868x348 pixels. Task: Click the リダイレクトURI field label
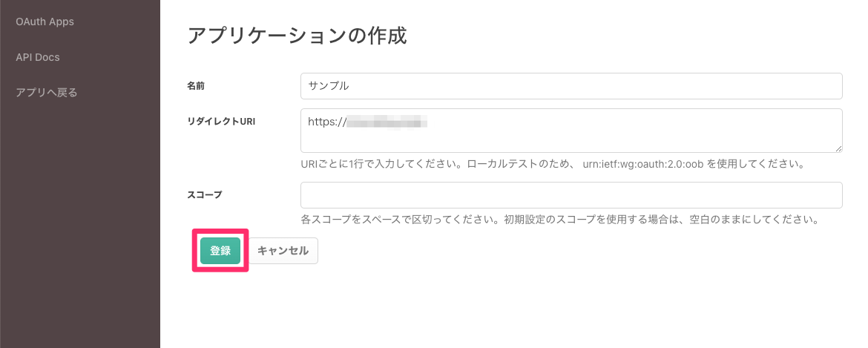(x=221, y=122)
